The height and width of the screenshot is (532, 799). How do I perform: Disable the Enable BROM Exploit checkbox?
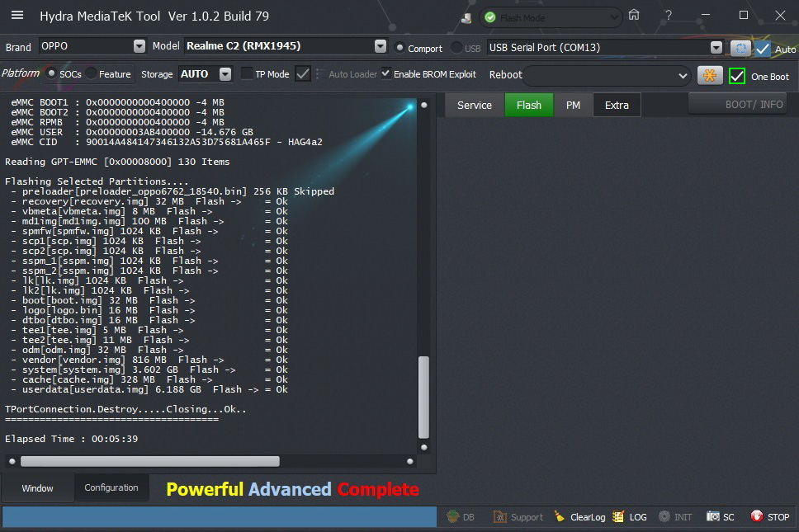click(385, 73)
